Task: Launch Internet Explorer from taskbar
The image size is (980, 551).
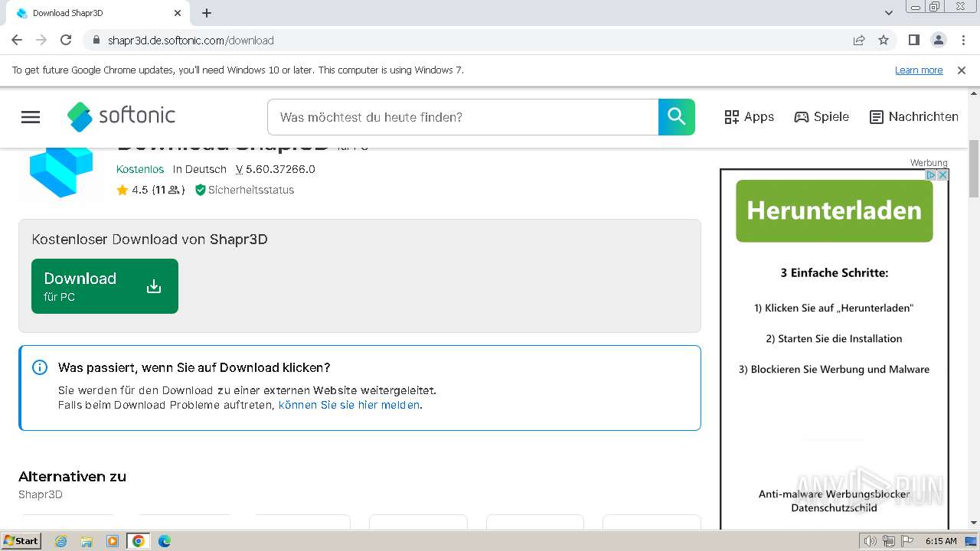Action: point(61,541)
